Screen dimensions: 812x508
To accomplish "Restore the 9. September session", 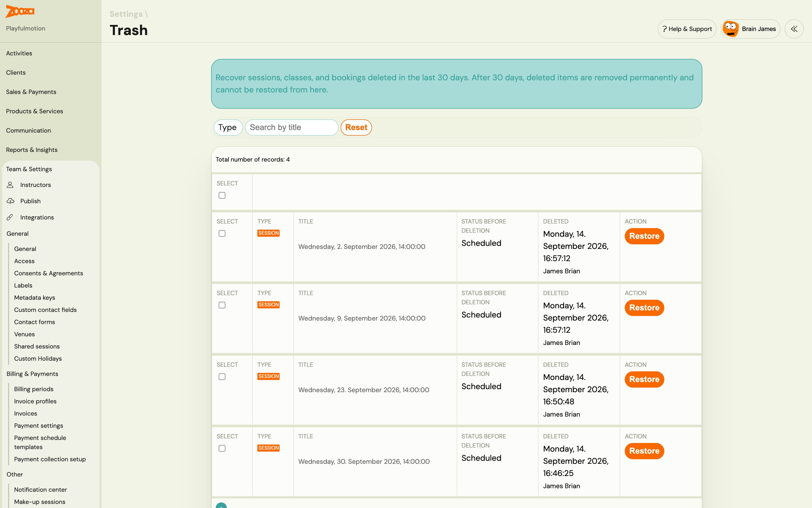I will coord(644,308).
